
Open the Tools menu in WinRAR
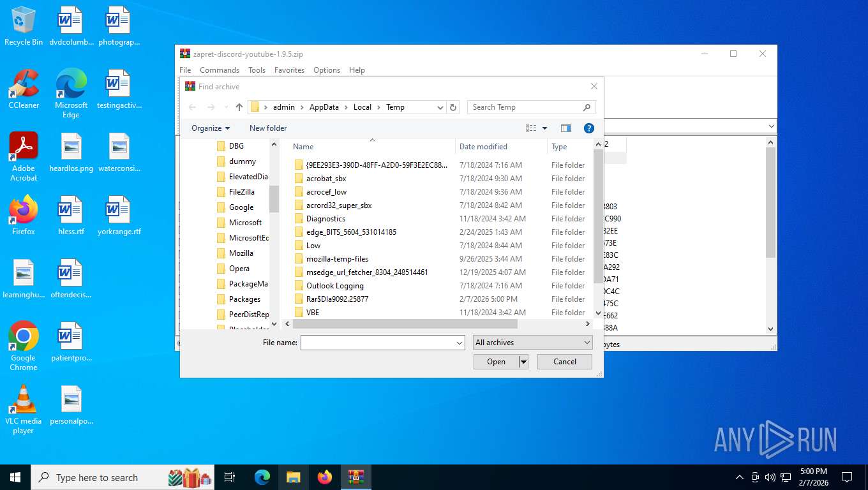257,70
